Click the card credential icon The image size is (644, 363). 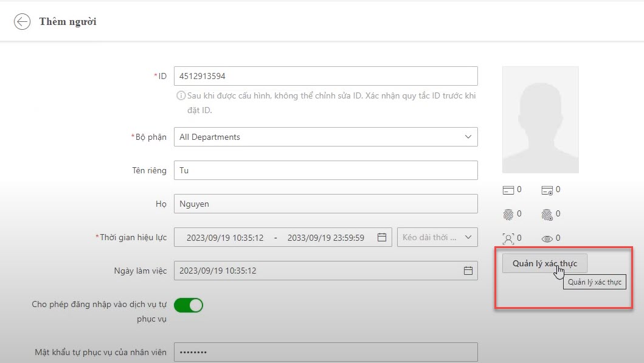[508, 190]
